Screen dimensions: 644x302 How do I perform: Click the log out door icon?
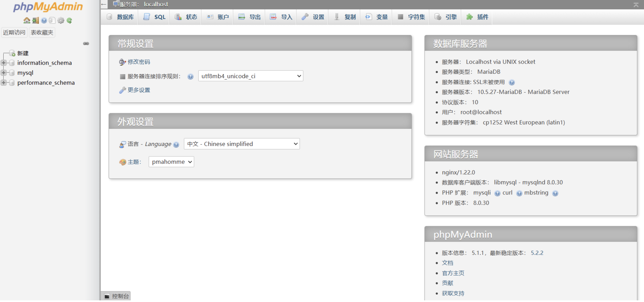pyautogui.click(x=35, y=20)
